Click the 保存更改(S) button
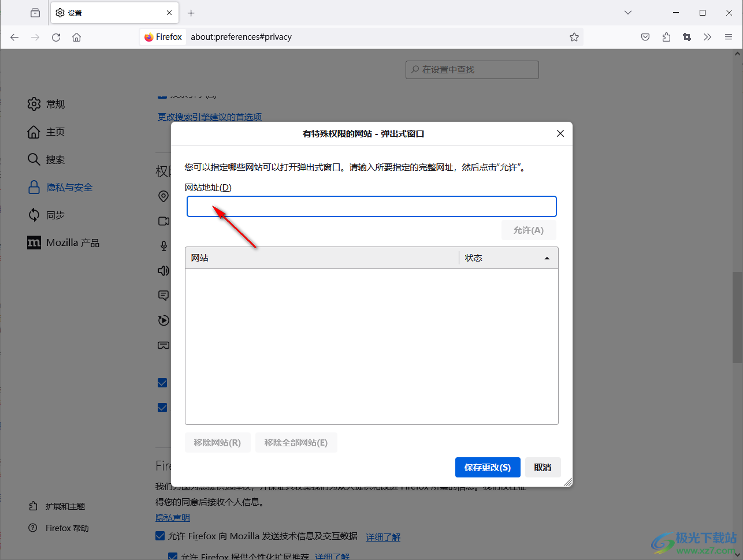 tap(488, 468)
